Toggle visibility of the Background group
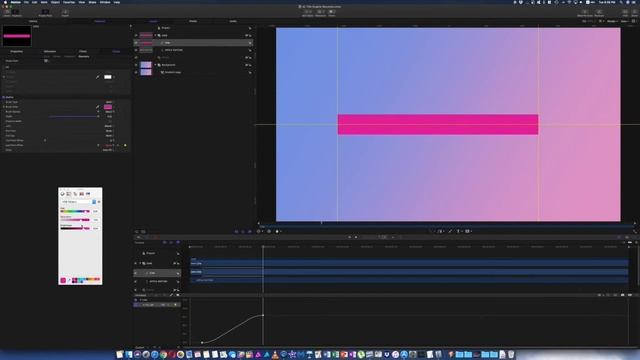This screenshot has height=360, width=640. [x=136, y=65]
